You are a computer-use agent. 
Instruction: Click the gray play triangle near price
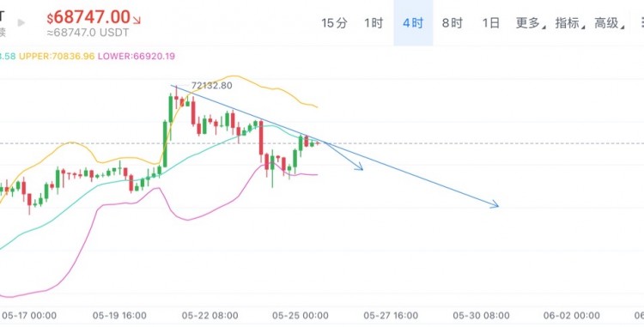click(x=21, y=23)
